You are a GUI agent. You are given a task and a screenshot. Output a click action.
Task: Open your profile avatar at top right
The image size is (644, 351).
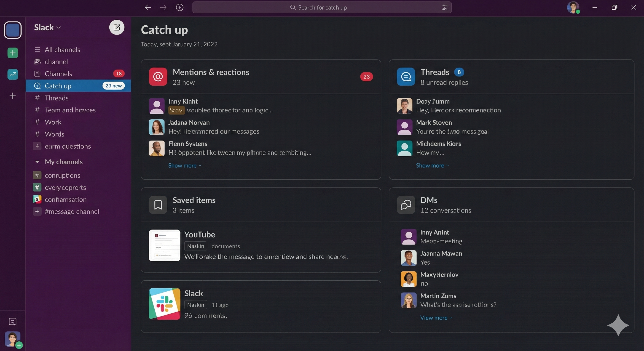point(574,7)
